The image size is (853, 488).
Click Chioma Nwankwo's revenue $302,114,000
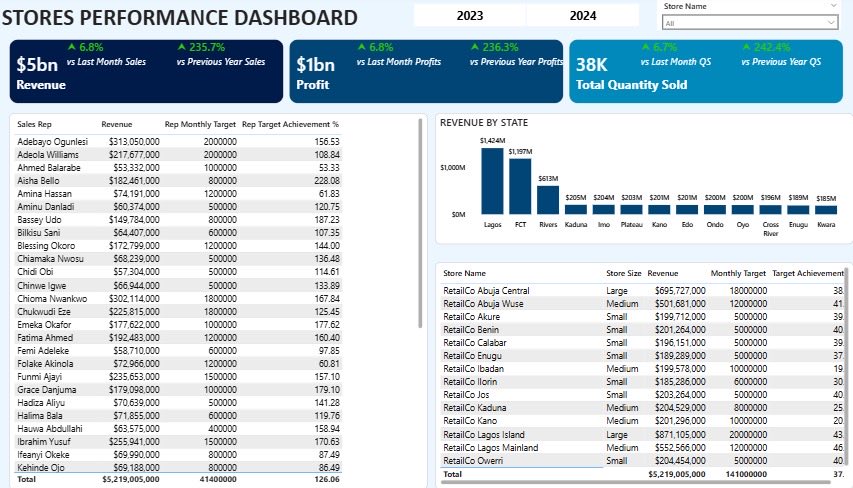tap(134, 299)
